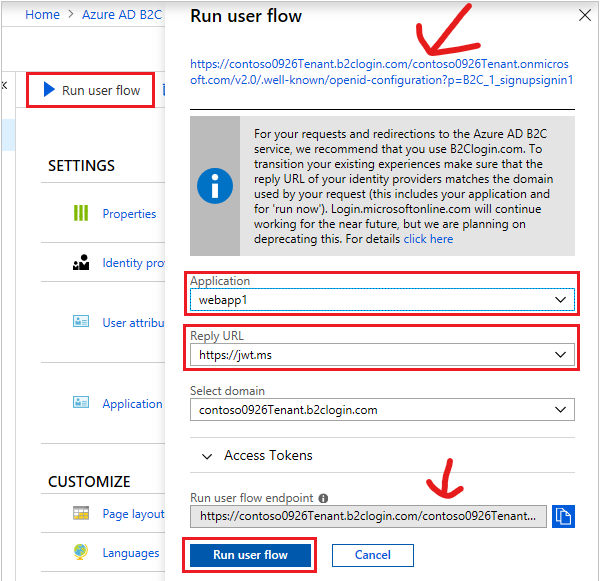The width and height of the screenshot is (601, 581).
Task: Click the green Properties bars icon
Action: pos(81,213)
